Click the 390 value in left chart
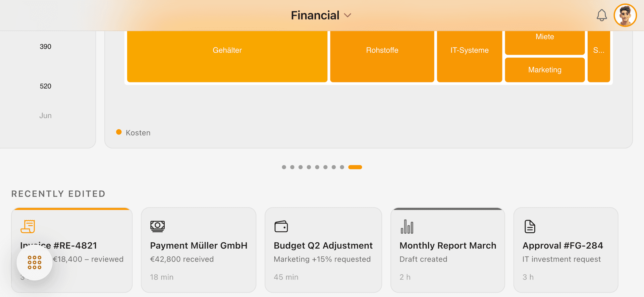 pos(45,47)
